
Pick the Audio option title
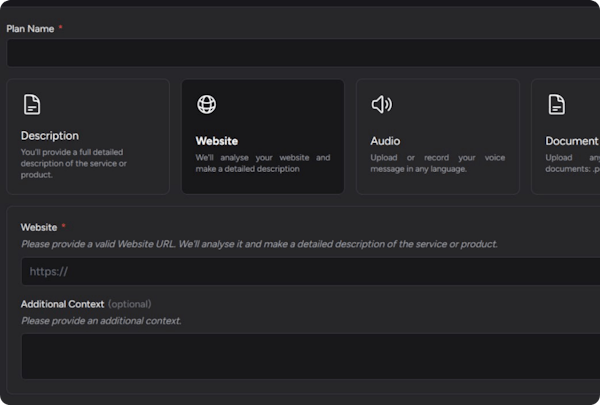click(x=385, y=141)
